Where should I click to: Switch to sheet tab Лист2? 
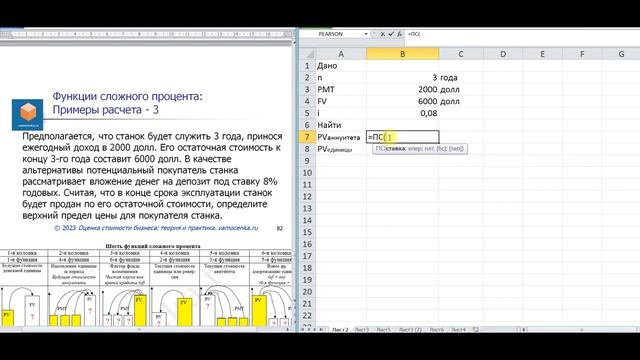[340, 329]
